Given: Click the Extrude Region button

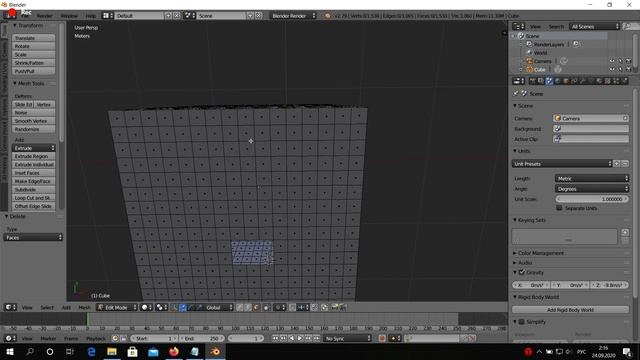Looking at the screenshot, I should 33,156.
